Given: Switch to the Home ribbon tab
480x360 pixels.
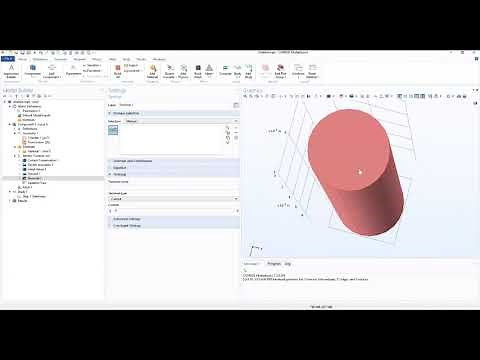Looking at the screenshot, I should click(23, 59).
